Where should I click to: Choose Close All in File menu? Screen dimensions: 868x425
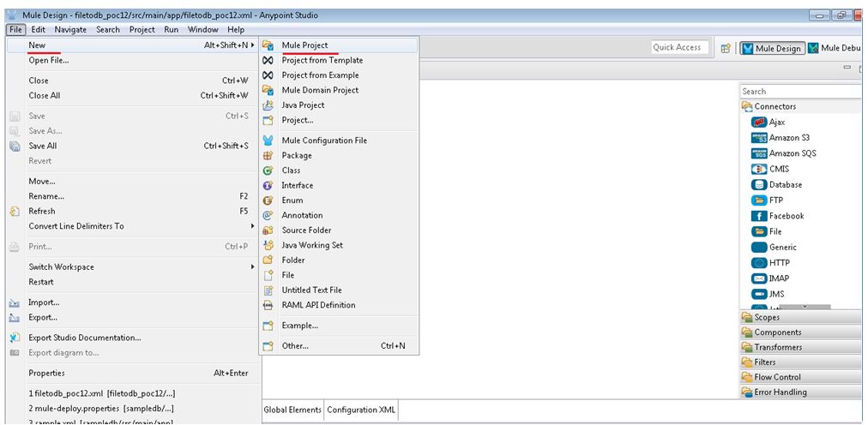tap(134, 96)
